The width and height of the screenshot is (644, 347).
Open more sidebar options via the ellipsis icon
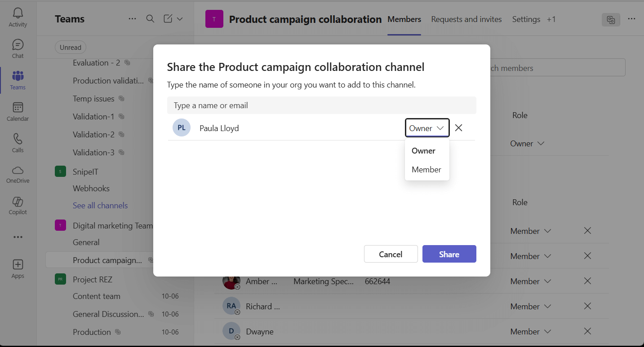click(18, 237)
